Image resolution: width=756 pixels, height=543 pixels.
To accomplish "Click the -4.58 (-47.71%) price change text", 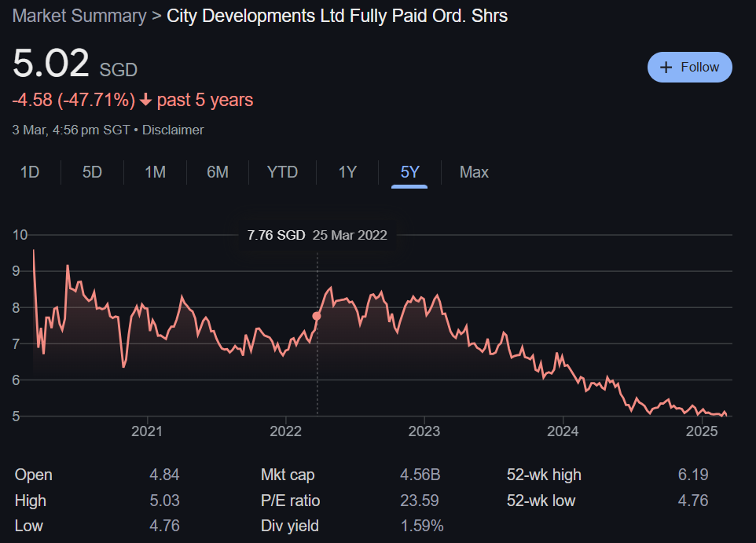I will [x=74, y=101].
